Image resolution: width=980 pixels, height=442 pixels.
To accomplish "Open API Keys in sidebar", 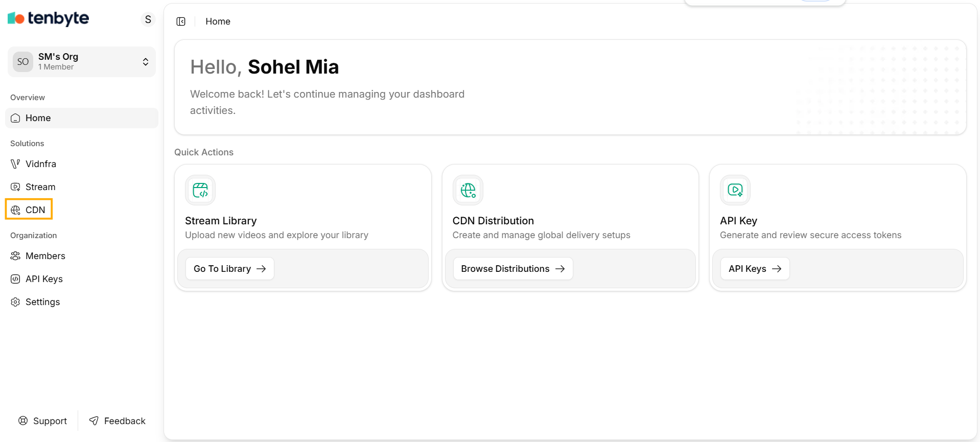I will tap(82, 279).
